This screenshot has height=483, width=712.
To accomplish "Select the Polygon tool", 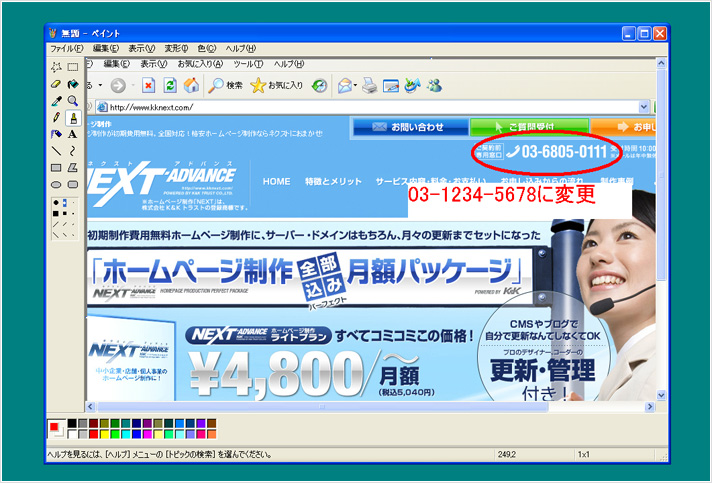I will pyautogui.click(x=73, y=168).
